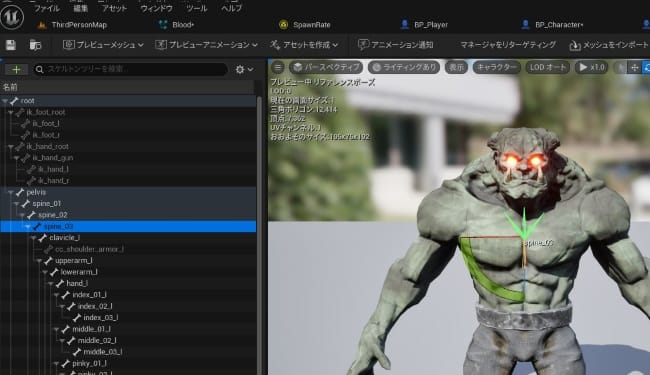Image resolution: width=650 pixels, height=375 pixels.
Task: Open the skeleton tree gear settings dropdown
Action: click(244, 70)
